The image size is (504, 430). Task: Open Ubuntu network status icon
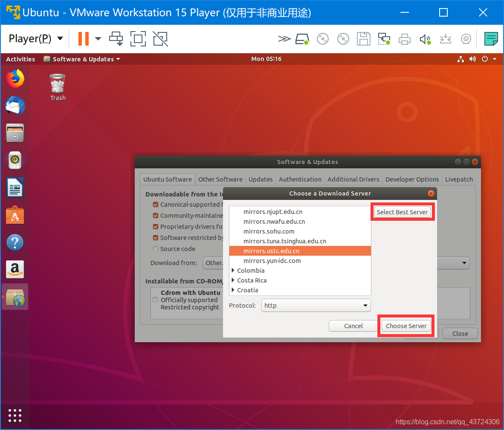point(461,59)
